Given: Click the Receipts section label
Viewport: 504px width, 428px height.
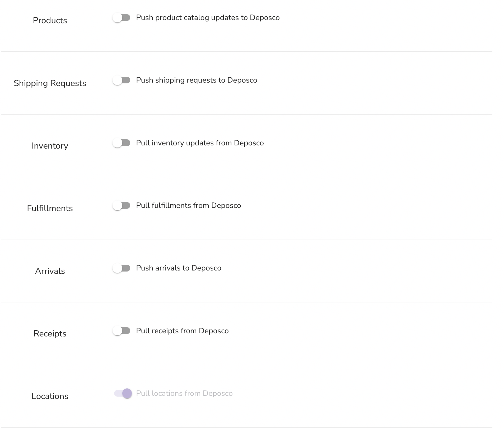Looking at the screenshot, I should [50, 334].
